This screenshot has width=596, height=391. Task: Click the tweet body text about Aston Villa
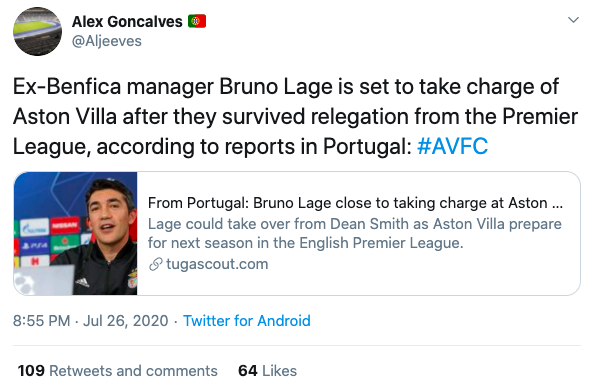[x=295, y=117]
